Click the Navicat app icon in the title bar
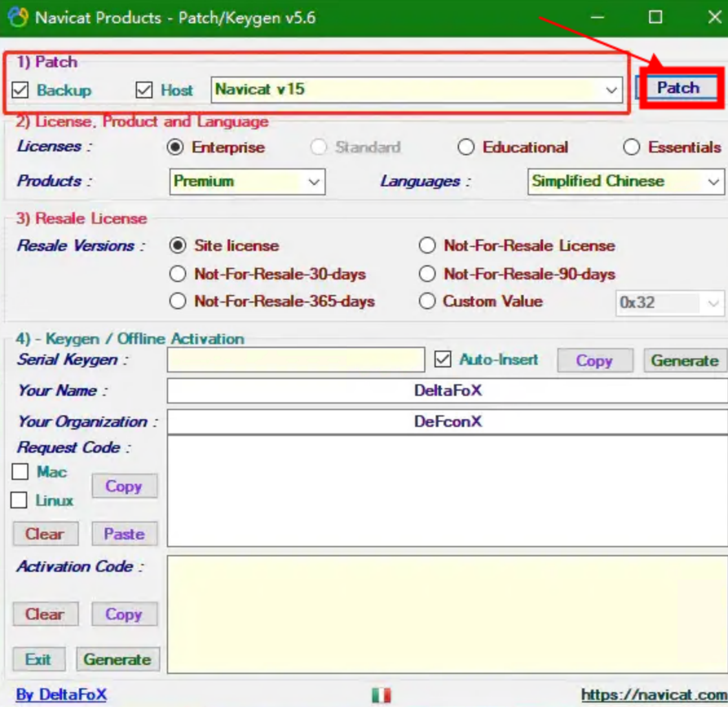Screen dimensions: 728x707 click(x=18, y=17)
